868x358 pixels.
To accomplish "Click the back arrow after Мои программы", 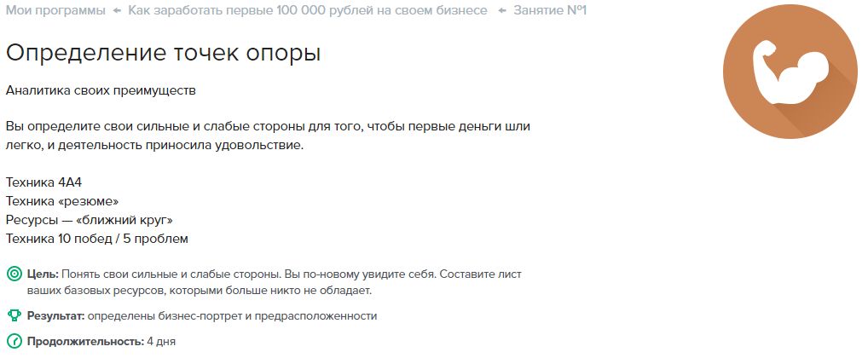I will tap(117, 10).
